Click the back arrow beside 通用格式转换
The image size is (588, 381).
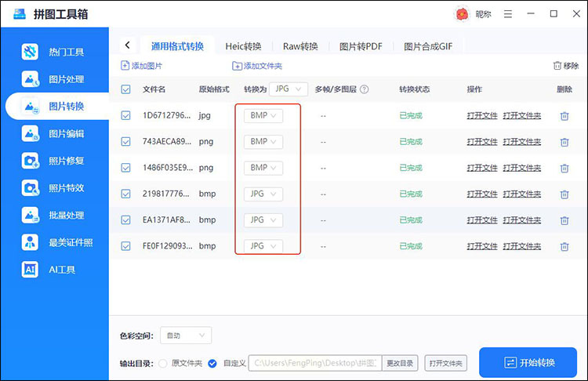(x=128, y=45)
